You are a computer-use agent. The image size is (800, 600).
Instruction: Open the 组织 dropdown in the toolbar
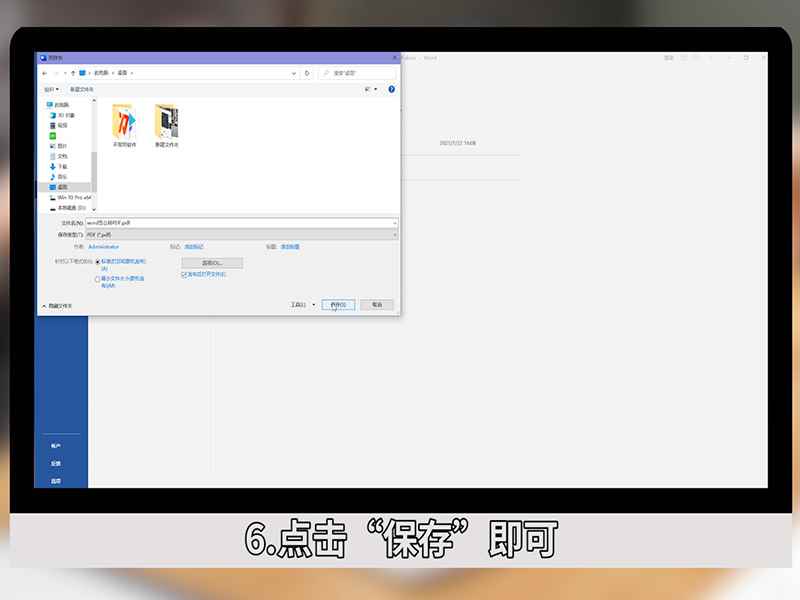(53, 88)
